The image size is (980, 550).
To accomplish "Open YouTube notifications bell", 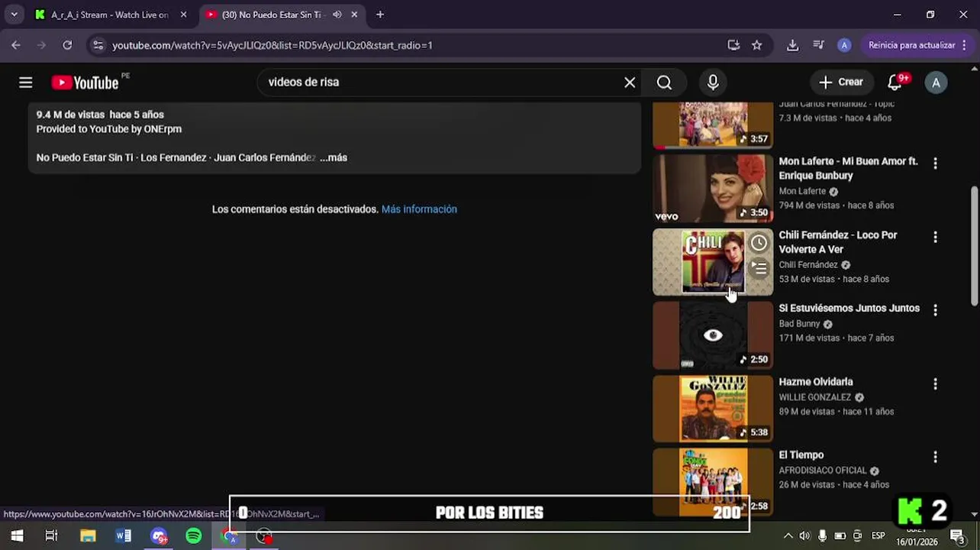I will point(895,82).
